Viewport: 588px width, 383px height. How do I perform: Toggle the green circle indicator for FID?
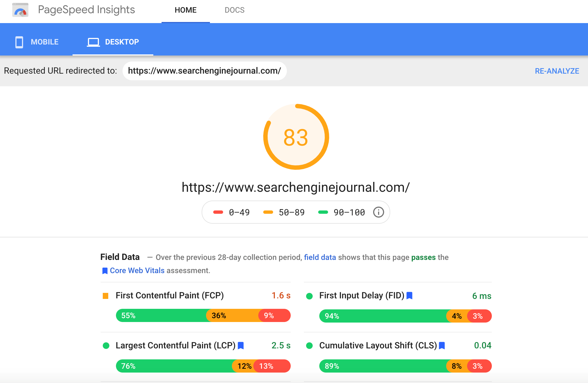click(x=310, y=296)
